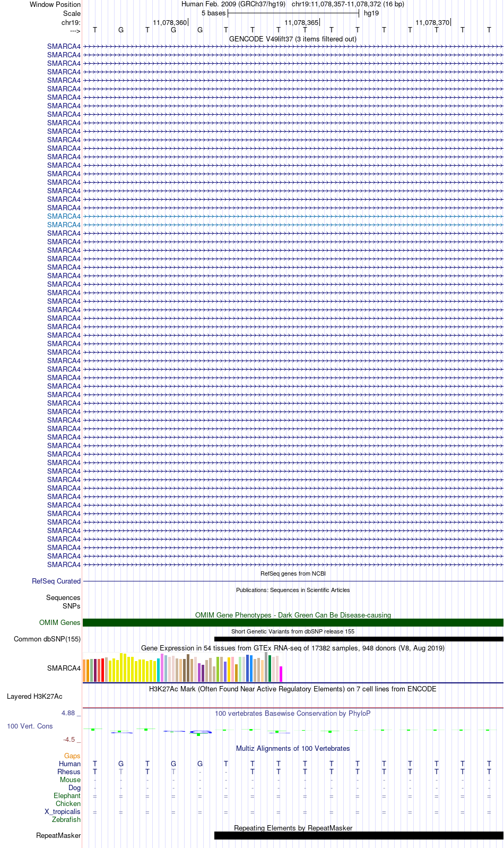
Task: Select the Elephant alignment row label
Action: point(67,795)
